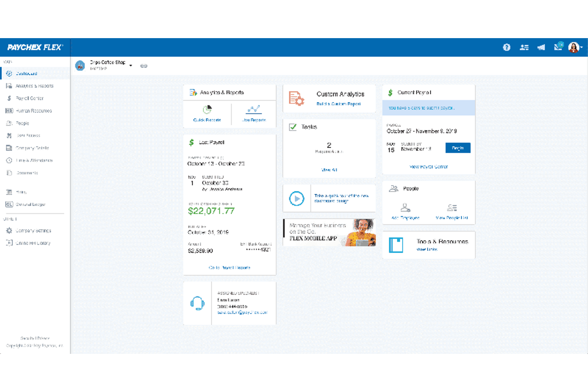Play the new dashboard tour video
This screenshot has width=588, height=392.
pyautogui.click(x=297, y=198)
